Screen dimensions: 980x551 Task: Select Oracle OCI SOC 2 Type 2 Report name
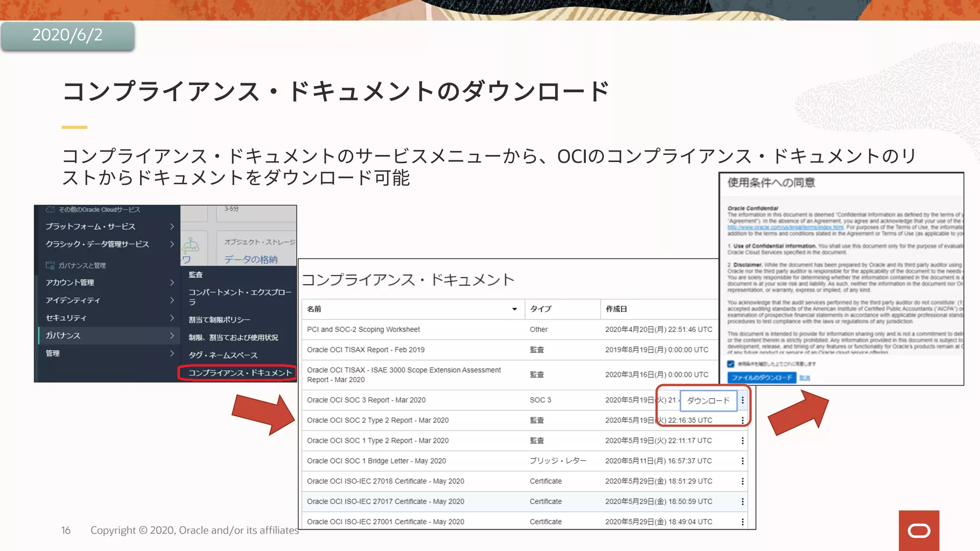pos(378,420)
